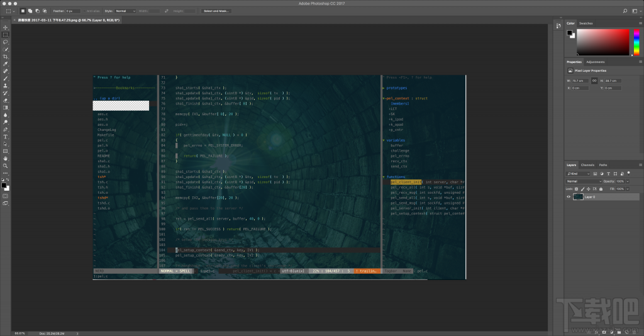Switch to the Paths tab
The image size is (644, 336).
(603, 165)
